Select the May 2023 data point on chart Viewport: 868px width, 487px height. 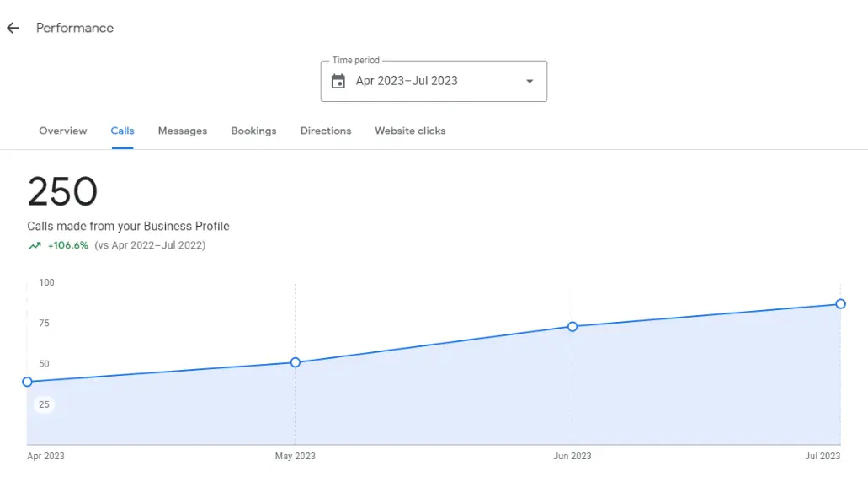coord(295,362)
